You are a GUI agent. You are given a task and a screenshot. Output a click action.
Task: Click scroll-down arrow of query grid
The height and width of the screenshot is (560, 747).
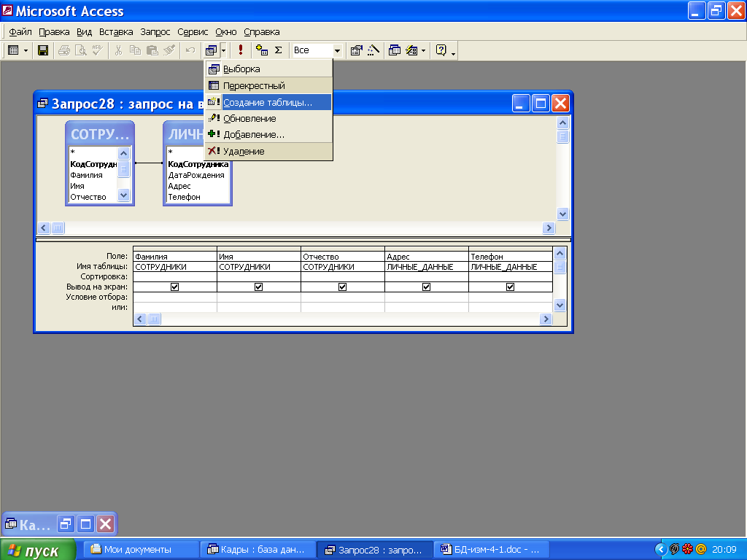(560, 306)
